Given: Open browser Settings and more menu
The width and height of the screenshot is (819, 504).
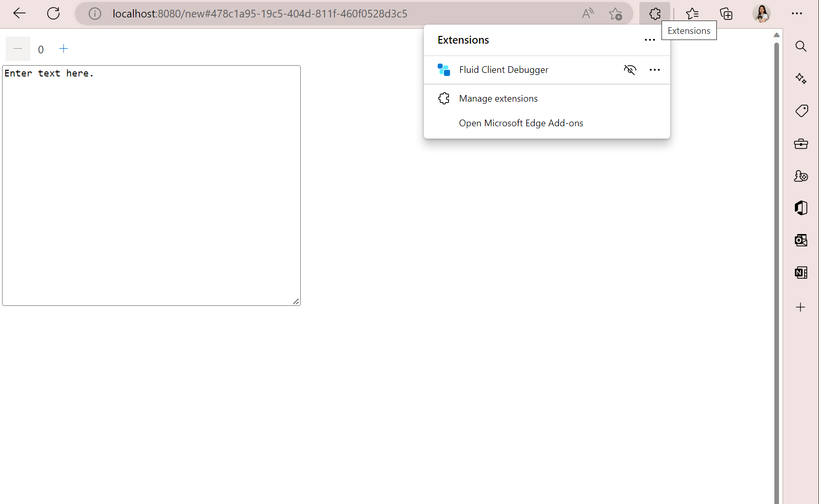Looking at the screenshot, I should [x=797, y=13].
